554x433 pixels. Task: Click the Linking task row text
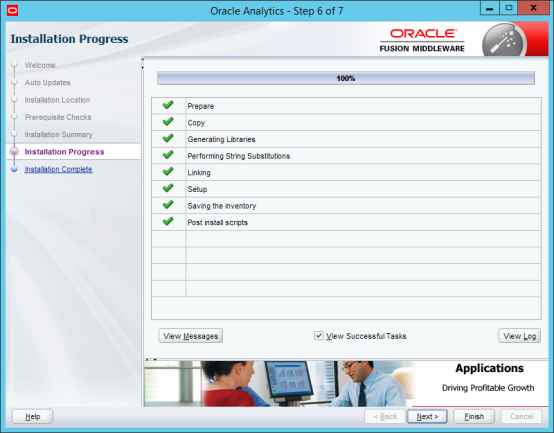coord(199,172)
